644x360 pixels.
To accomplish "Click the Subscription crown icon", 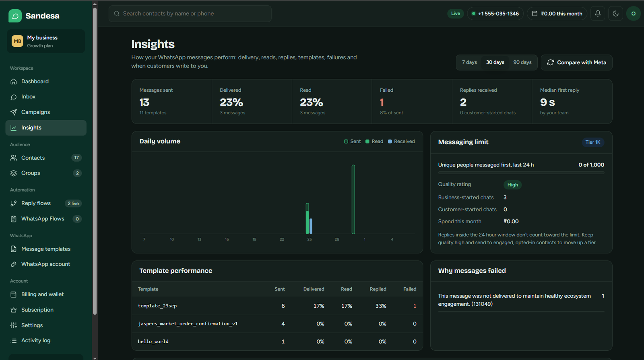I will click(14, 310).
